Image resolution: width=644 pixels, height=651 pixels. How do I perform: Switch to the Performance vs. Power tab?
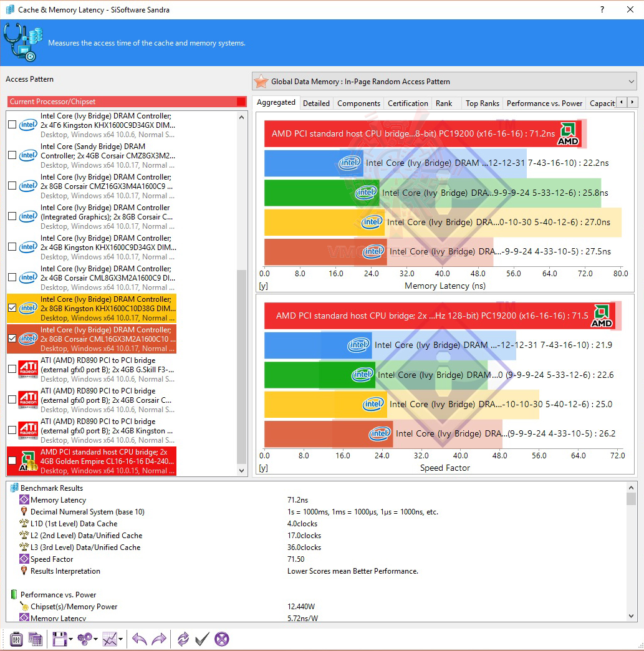click(x=544, y=104)
